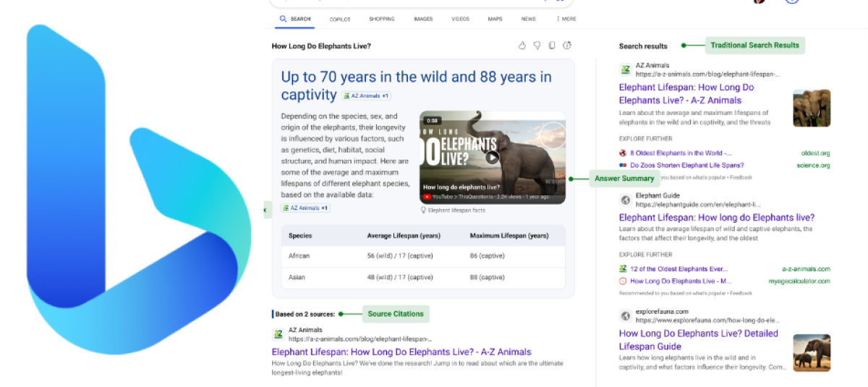Expand AZ Animals +1 chip beside headline
The image size is (868, 387).
tap(367, 95)
